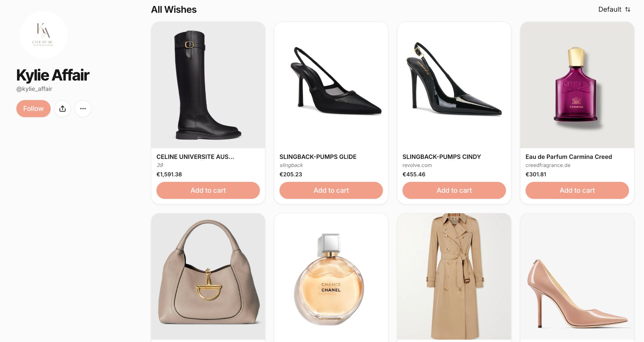Open the patent slingback pump image
644x342 pixels.
pyautogui.click(x=454, y=85)
